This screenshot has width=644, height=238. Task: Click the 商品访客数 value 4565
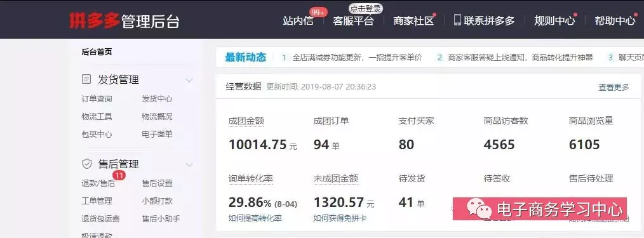pyautogui.click(x=499, y=145)
